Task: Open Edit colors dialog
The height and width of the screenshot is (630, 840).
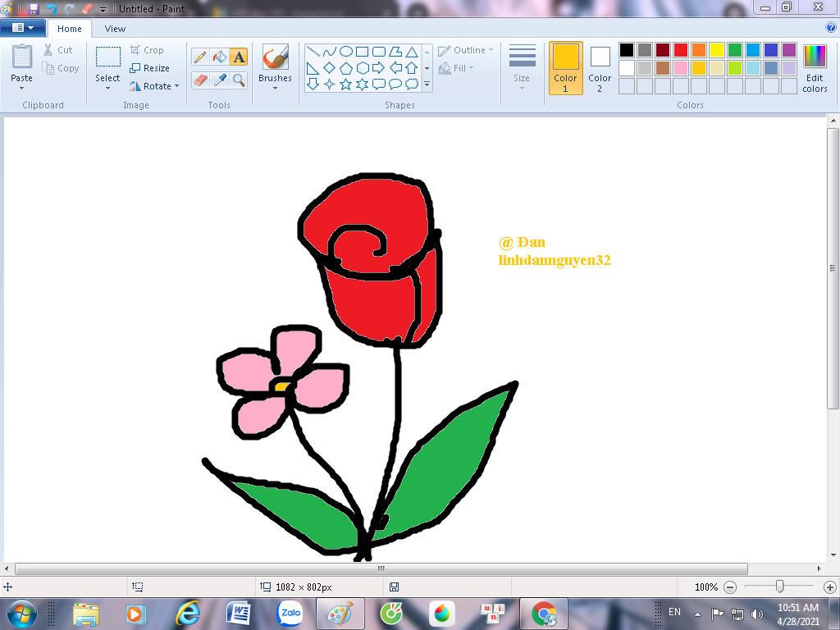Action: 815,68
